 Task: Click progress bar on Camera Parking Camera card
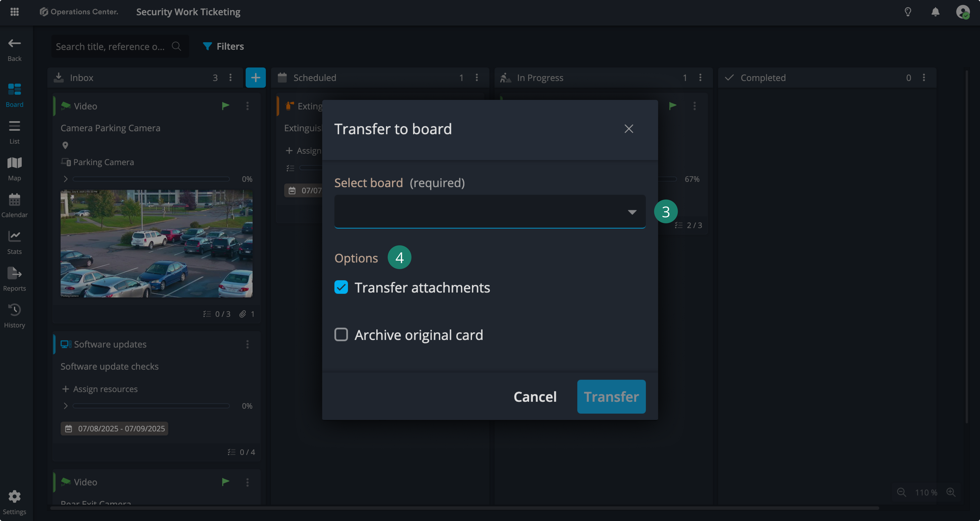pyautogui.click(x=151, y=179)
